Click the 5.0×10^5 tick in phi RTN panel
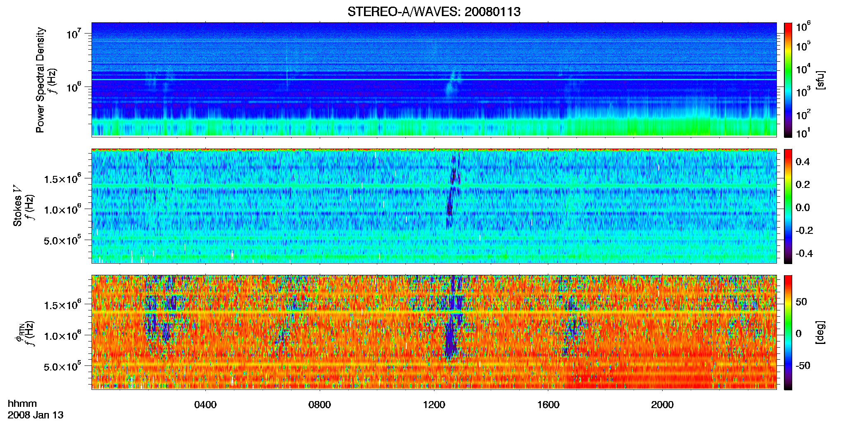Image resolution: width=868 pixels, height=447 pixels. (x=63, y=366)
